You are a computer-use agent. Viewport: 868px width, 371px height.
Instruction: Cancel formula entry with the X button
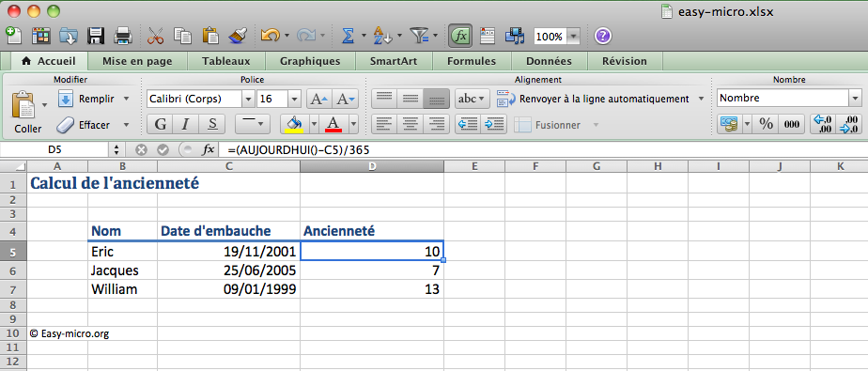click(141, 149)
